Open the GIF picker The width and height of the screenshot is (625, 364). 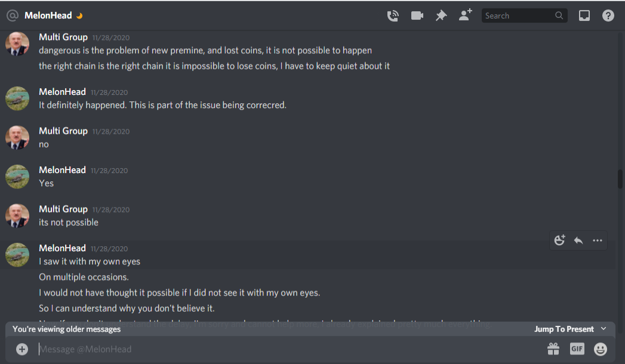pyautogui.click(x=577, y=349)
